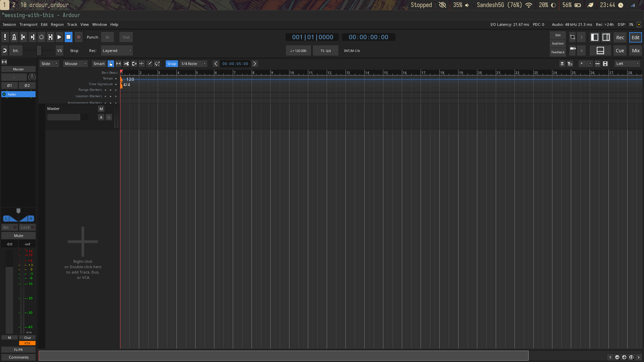Viewport: 644px width, 362px height.
Task: Click the horizontal timeline scrollbar
Action: (x=283, y=356)
